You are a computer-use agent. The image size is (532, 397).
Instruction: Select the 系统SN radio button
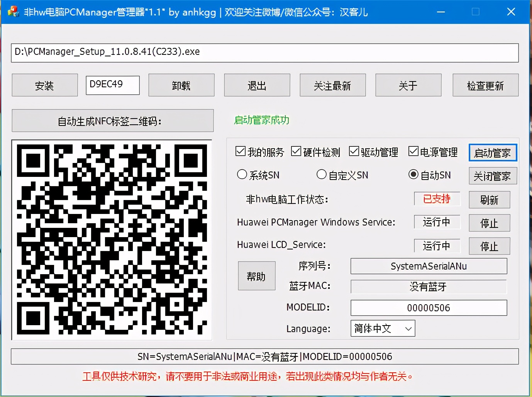242,175
